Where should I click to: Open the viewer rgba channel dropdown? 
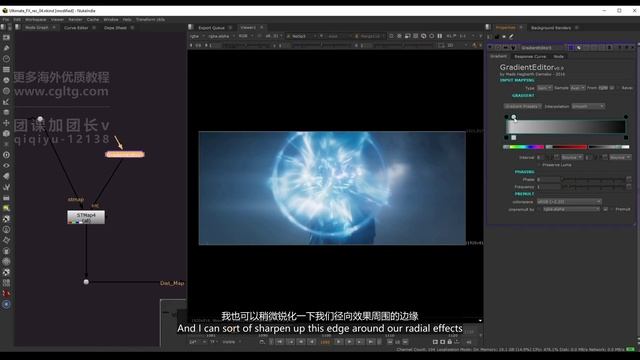coord(197,36)
